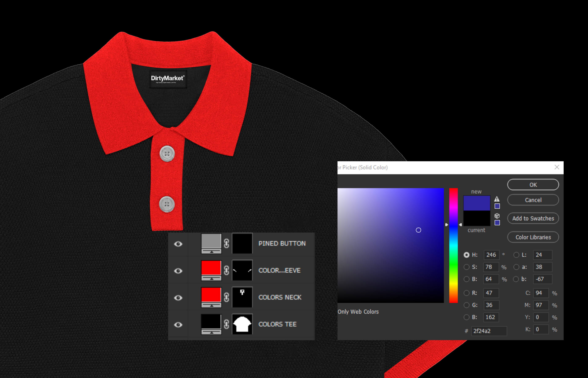Click the gray fill thumbnail of PINED BUTTON
Viewport: 588px width, 378px height.
pyautogui.click(x=211, y=241)
